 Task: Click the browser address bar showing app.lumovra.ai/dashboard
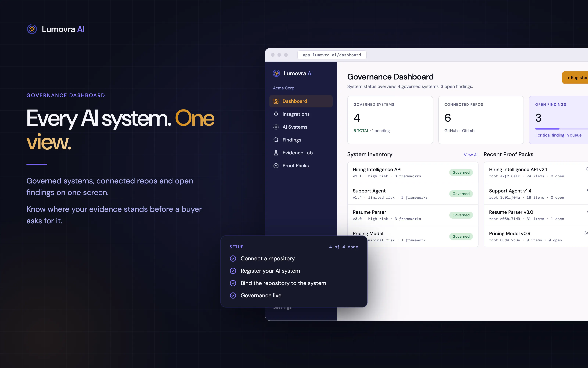pos(332,55)
